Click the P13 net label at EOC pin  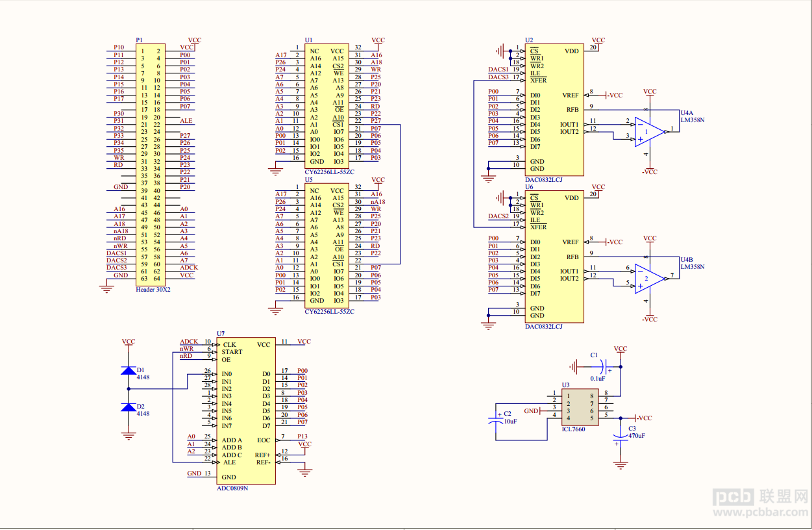pos(302,436)
